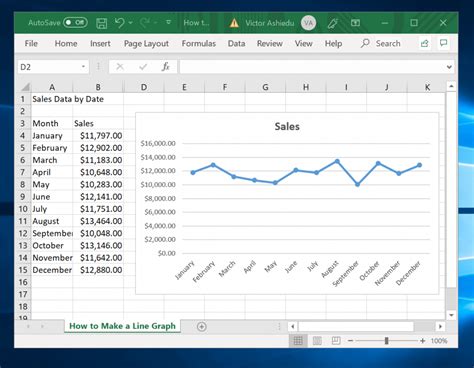Click the zoom in plus button
This screenshot has width=474, height=368.
coord(422,341)
